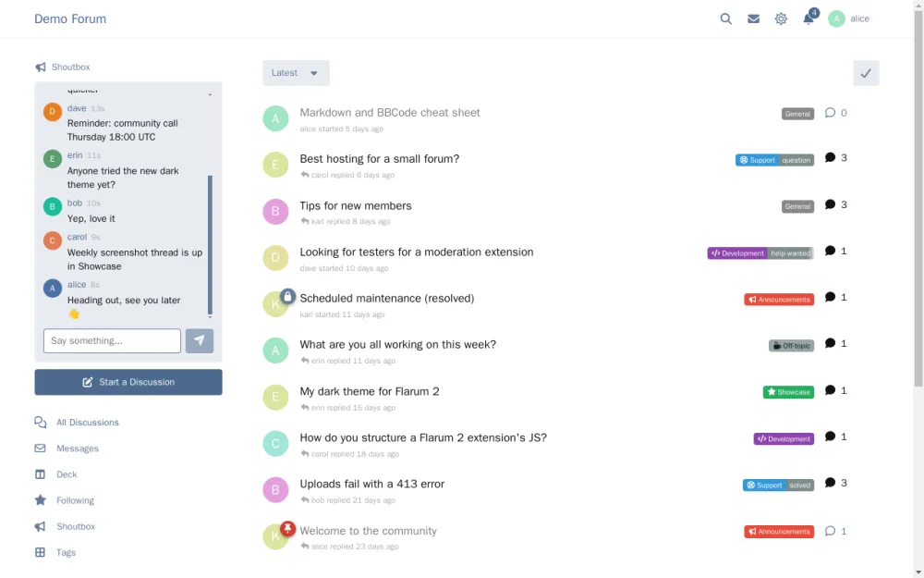
Task: Open reply count of Best hosting discussion
Action: tap(836, 158)
